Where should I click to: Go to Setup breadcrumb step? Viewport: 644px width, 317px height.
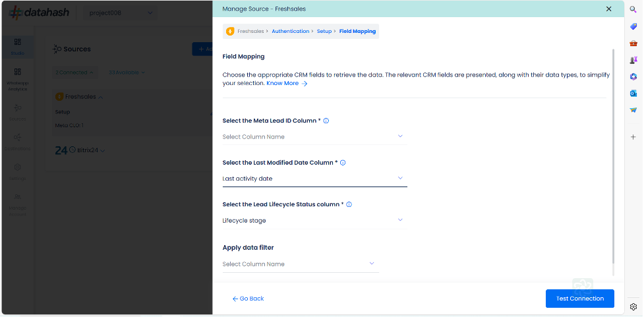click(x=324, y=31)
